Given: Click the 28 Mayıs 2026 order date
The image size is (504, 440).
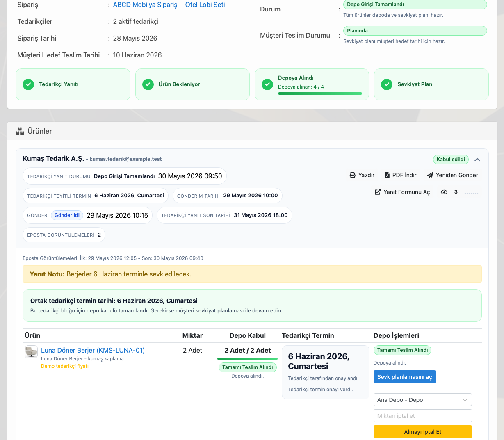Looking at the screenshot, I should tap(135, 38).
